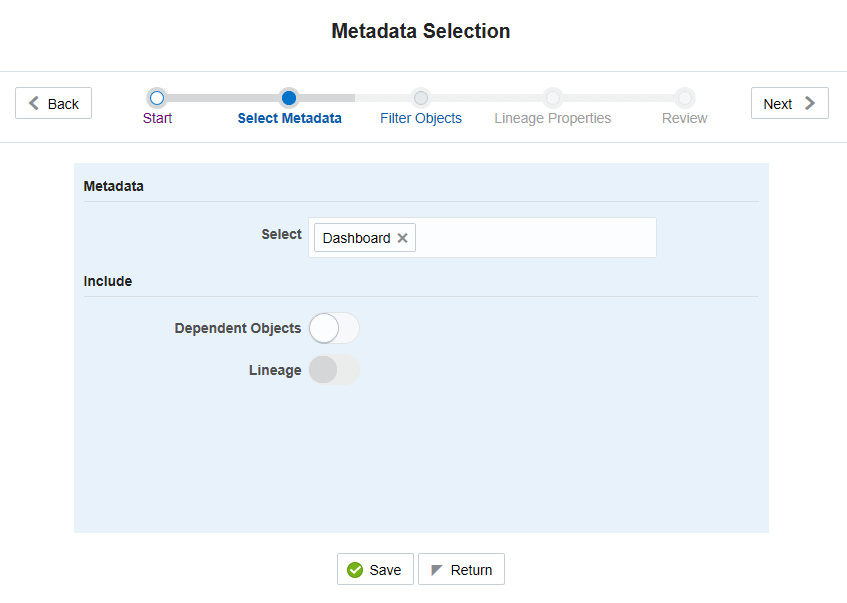The image size is (847, 603).
Task: Click the Return flag icon
Action: [x=437, y=570]
